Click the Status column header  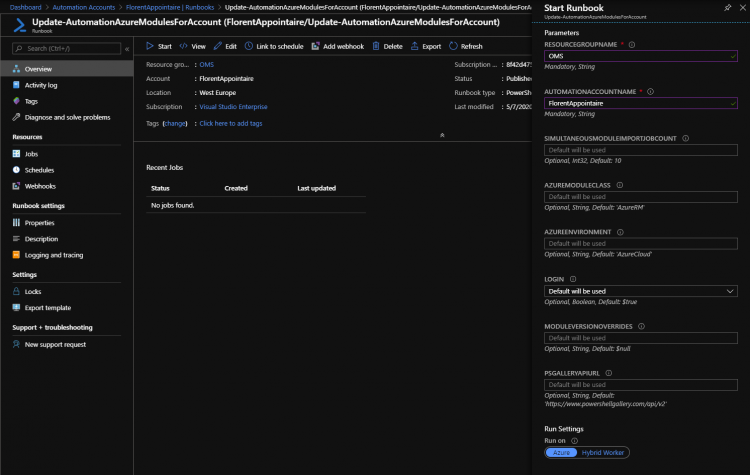160,188
